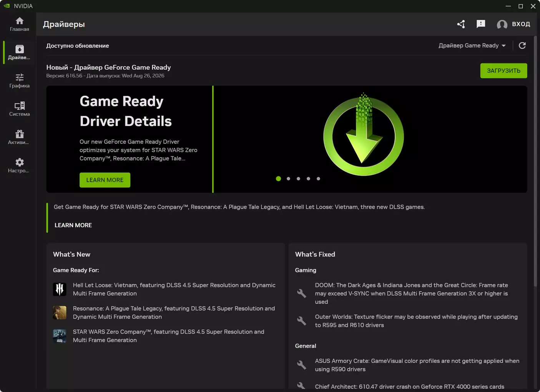Click the vertical scrollbar on the right
Screen dimensions: 540x392
pyautogui.click(x=535, y=161)
